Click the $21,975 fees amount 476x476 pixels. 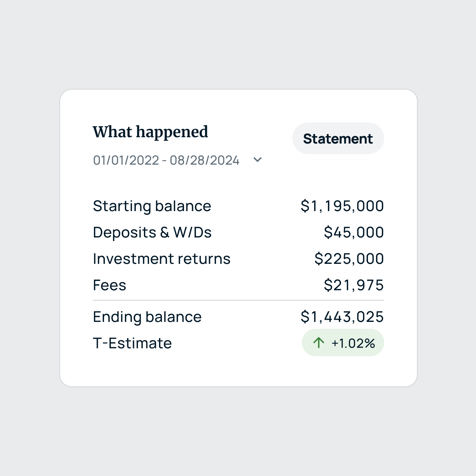click(x=354, y=285)
